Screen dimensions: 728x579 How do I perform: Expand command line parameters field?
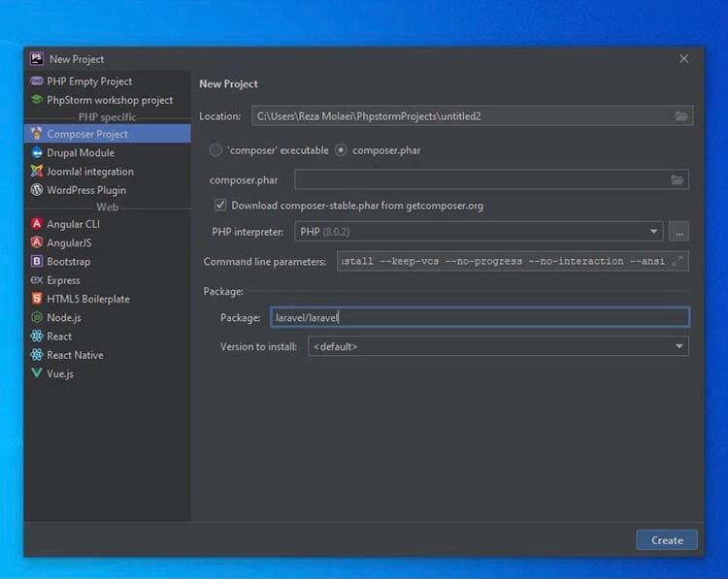coord(678,261)
